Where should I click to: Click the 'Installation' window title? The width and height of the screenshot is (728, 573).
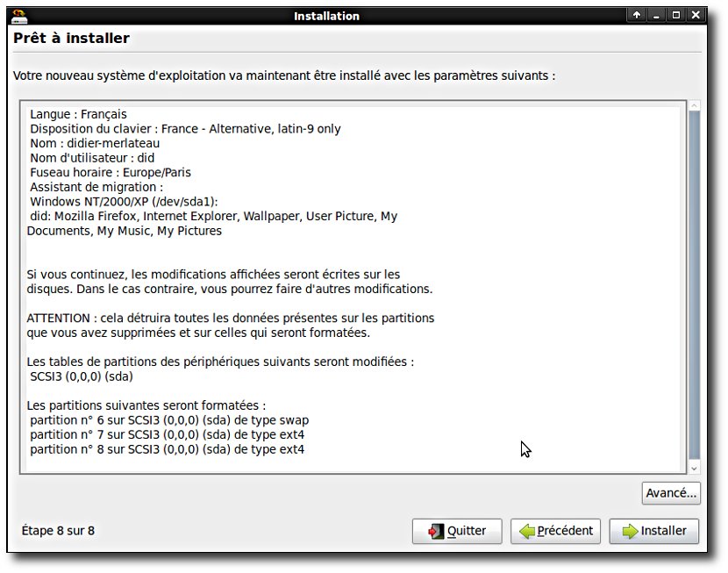326,16
